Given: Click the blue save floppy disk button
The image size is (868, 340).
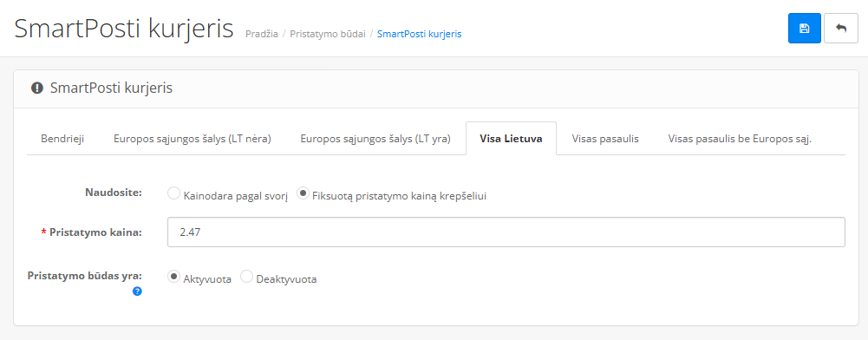Looking at the screenshot, I should [805, 29].
